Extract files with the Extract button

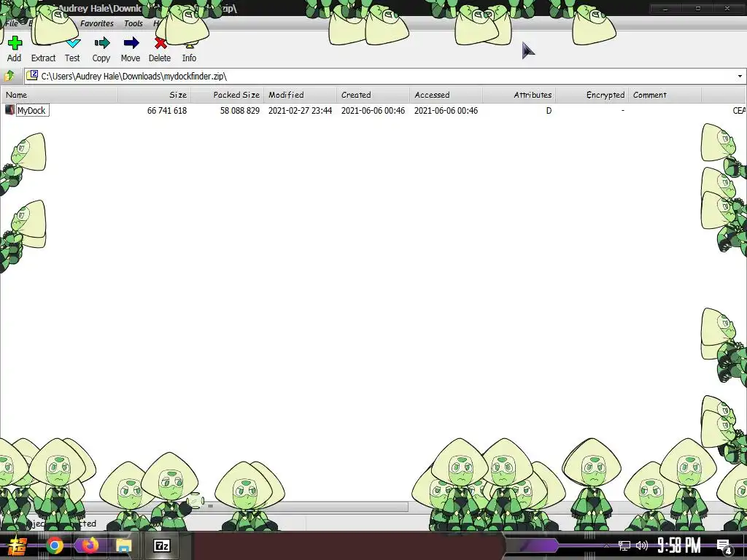pos(43,49)
